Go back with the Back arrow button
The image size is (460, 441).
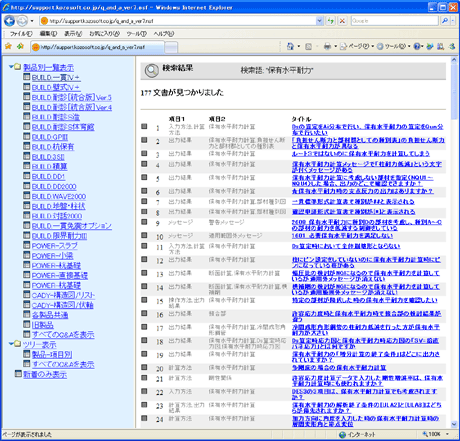9,21
